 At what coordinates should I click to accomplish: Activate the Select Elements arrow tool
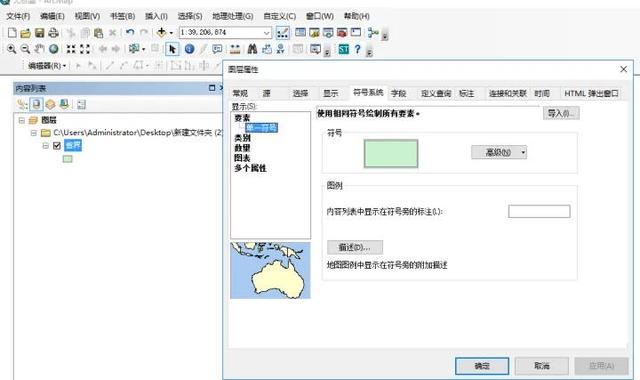click(x=172, y=49)
